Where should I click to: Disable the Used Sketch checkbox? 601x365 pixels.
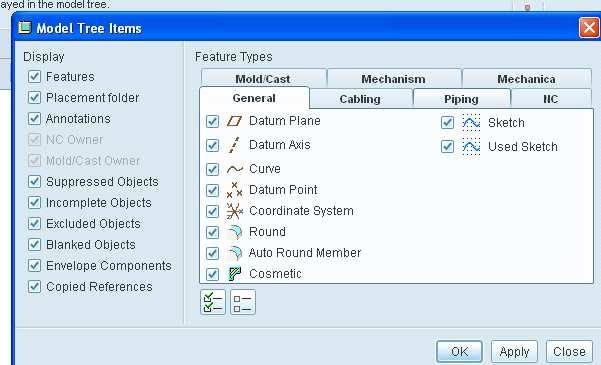pyautogui.click(x=447, y=146)
